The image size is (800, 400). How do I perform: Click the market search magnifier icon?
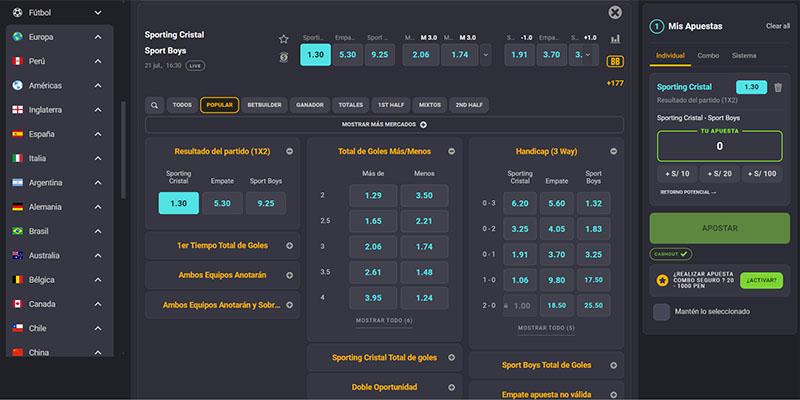[x=154, y=105]
